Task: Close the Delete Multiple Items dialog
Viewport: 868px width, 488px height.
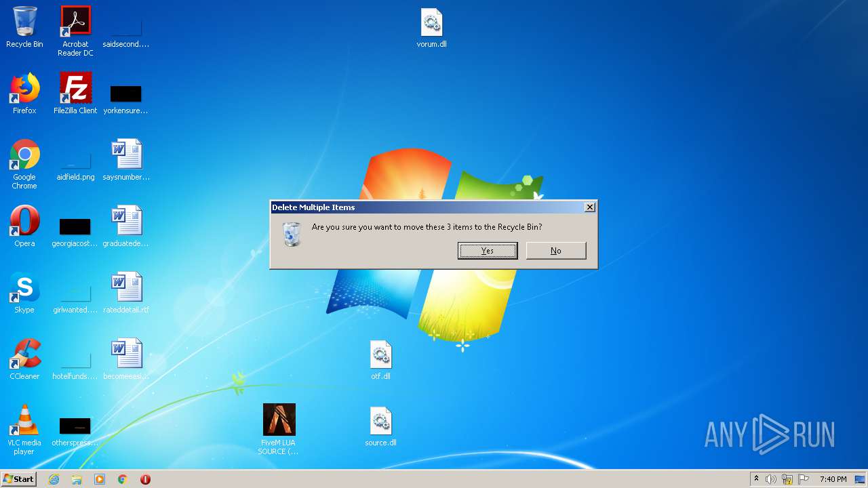Action: (x=590, y=207)
